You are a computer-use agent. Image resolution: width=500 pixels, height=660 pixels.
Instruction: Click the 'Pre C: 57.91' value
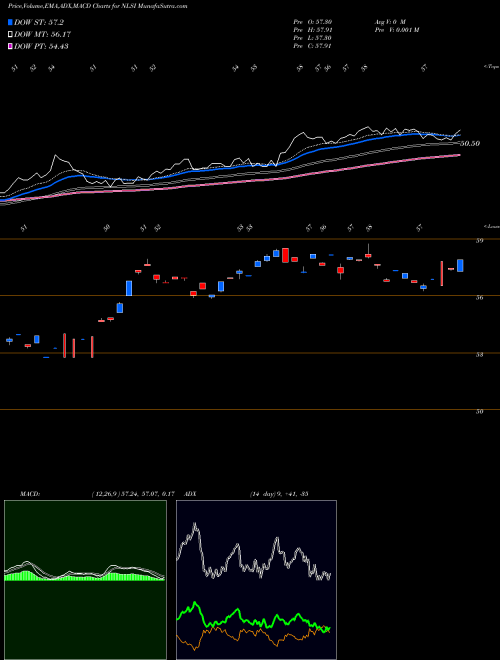coord(312,46)
